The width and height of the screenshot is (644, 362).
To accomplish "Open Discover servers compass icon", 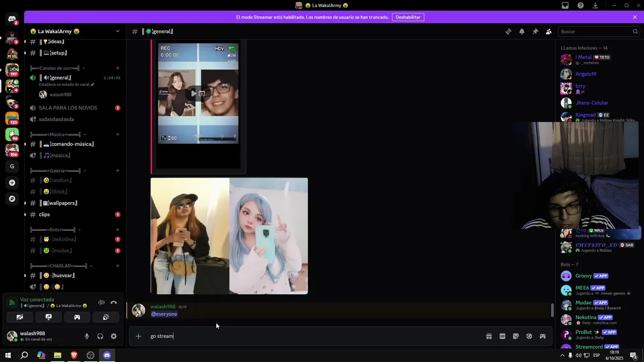I will pyautogui.click(x=12, y=199).
